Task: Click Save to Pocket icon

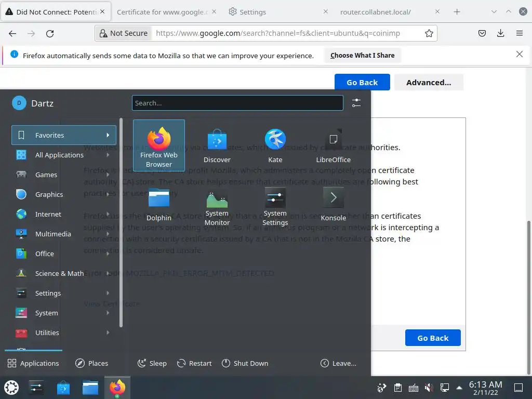Action: [x=482, y=33]
